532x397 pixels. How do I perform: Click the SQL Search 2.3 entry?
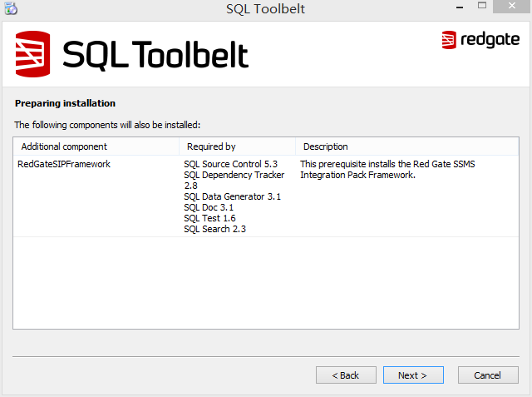coord(214,229)
